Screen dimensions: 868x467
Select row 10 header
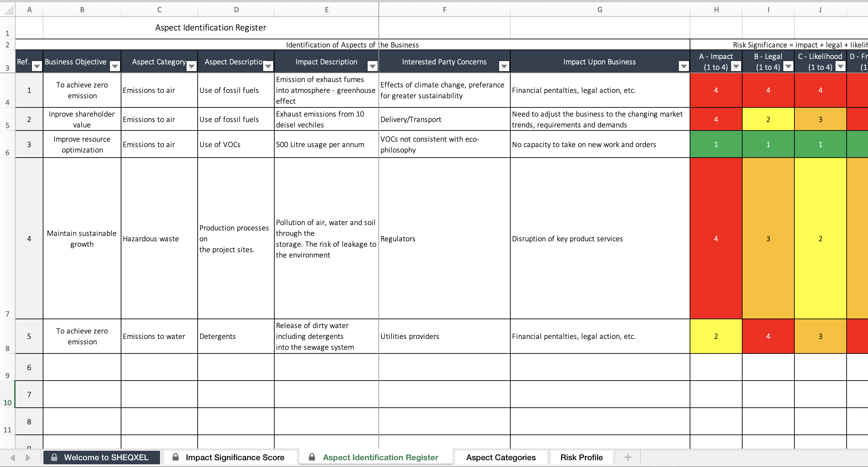7,394
